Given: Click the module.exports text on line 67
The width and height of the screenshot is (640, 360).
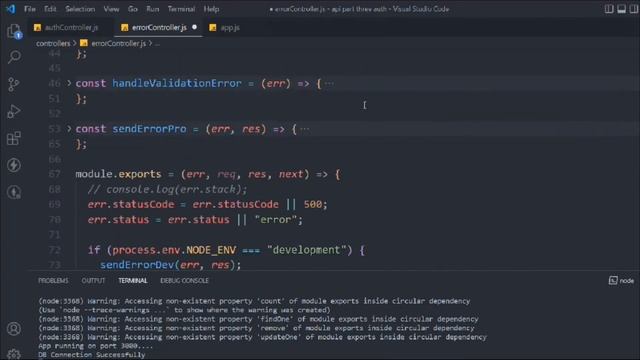Looking at the screenshot, I should tap(118, 174).
